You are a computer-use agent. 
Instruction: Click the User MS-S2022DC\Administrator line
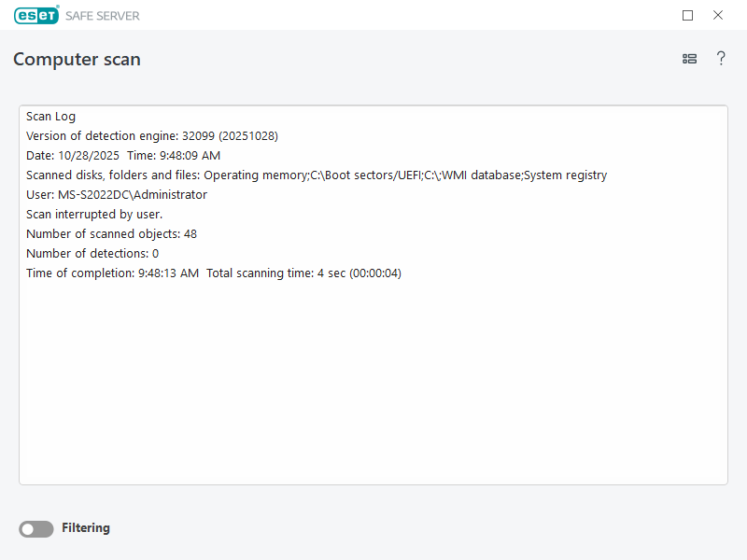coord(116,195)
